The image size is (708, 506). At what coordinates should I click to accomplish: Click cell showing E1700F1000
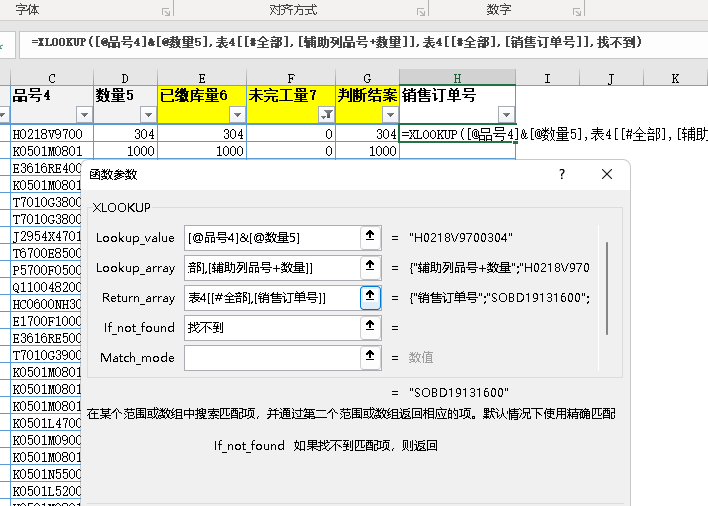46,321
